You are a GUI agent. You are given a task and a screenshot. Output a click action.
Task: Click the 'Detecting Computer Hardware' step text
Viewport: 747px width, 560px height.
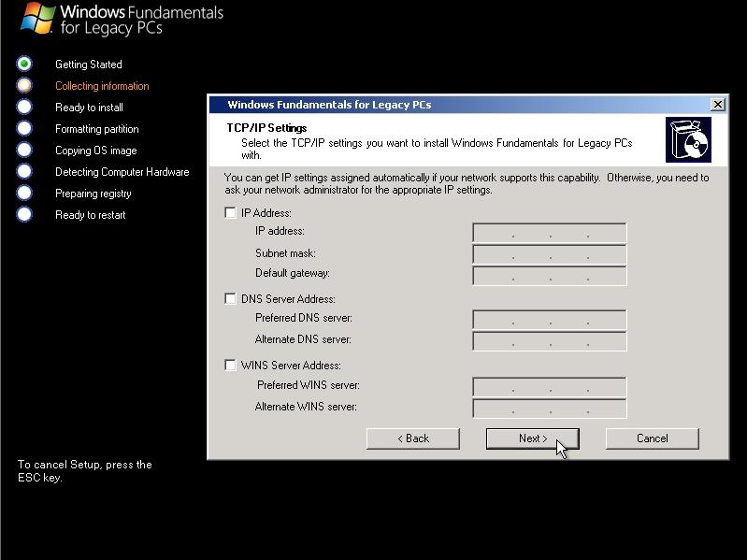[x=122, y=172]
